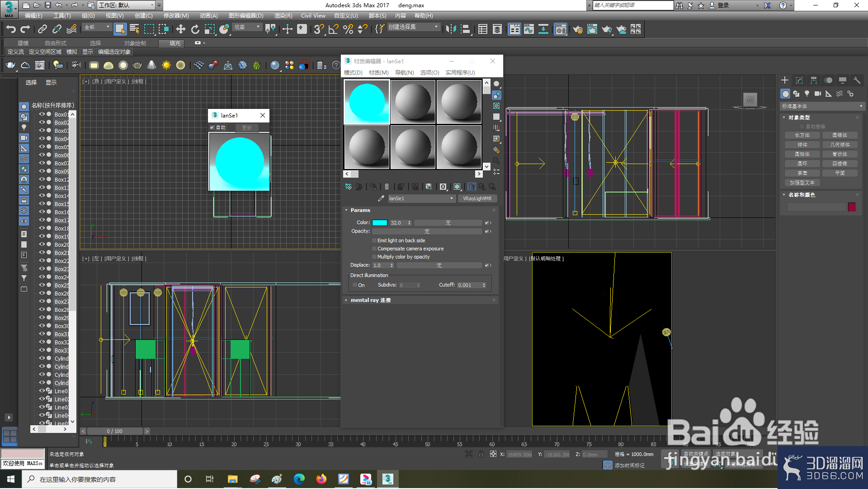Click the VRayLightMtl material type button
868x489 pixels.
point(477,198)
